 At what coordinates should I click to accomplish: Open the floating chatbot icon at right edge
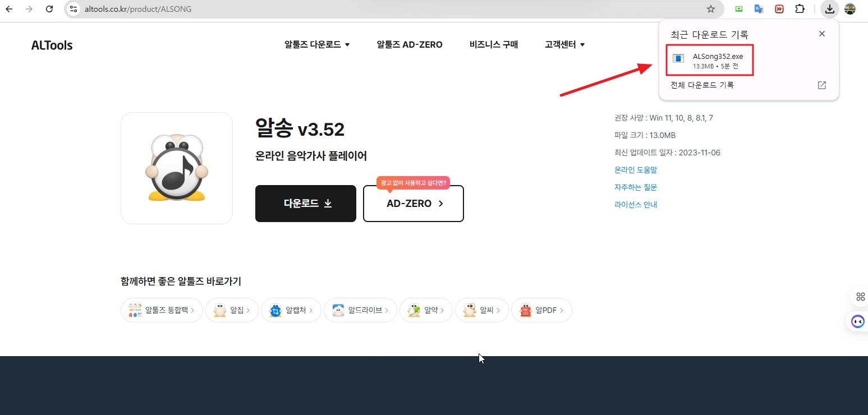tap(858, 322)
